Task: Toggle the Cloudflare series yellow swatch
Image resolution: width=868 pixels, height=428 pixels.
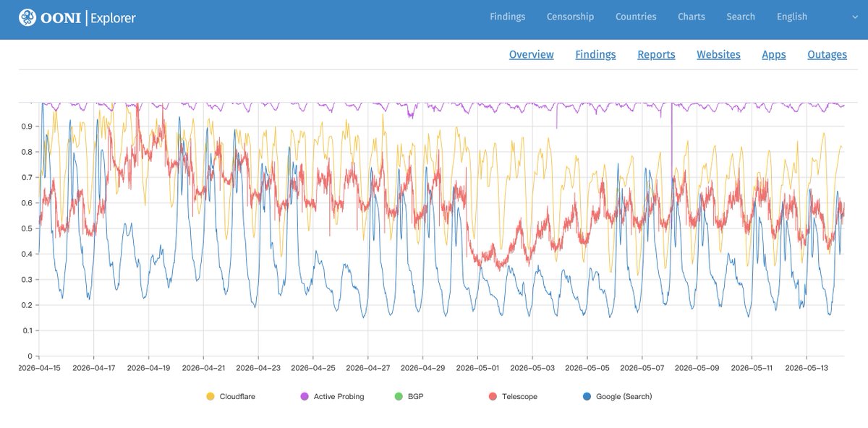Action: pos(210,396)
